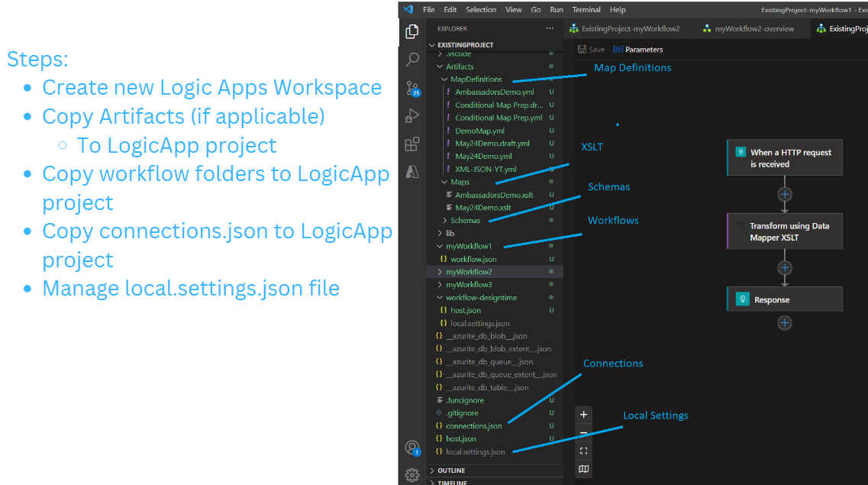Open the Accounts menu icon
This screenshot has height=485, width=868.
click(x=412, y=448)
